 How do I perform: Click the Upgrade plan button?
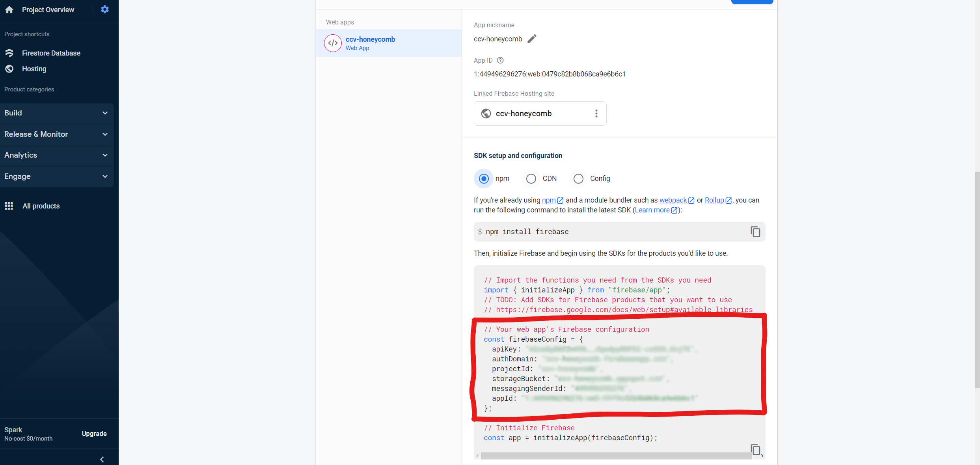pyautogui.click(x=94, y=433)
